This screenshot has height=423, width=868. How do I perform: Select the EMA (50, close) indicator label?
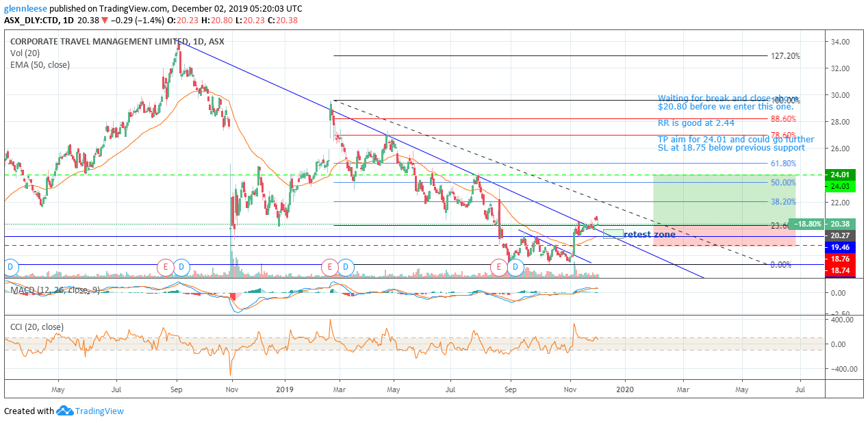point(40,65)
